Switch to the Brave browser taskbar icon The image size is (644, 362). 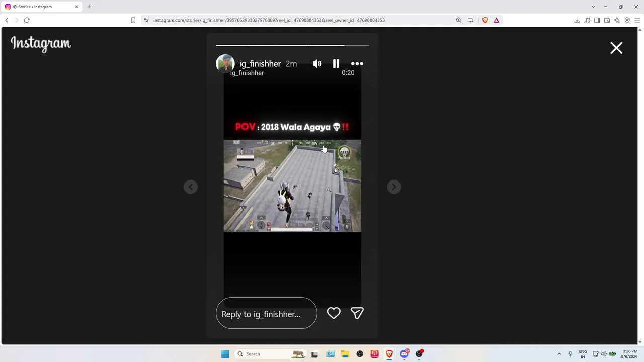click(389, 354)
